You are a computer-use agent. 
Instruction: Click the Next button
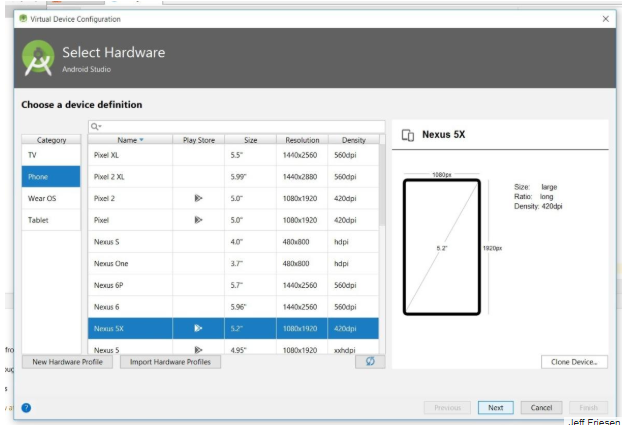(x=495, y=408)
